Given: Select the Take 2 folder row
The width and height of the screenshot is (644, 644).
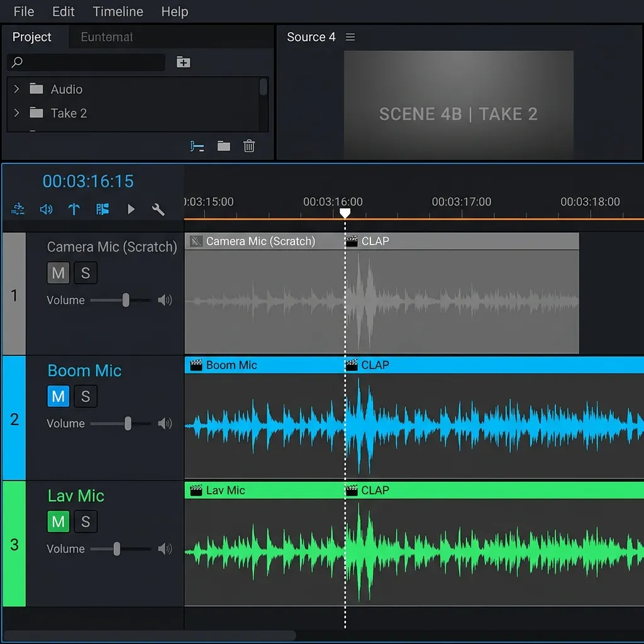Looking at the screenshot, I should click(x=133, y=113).
